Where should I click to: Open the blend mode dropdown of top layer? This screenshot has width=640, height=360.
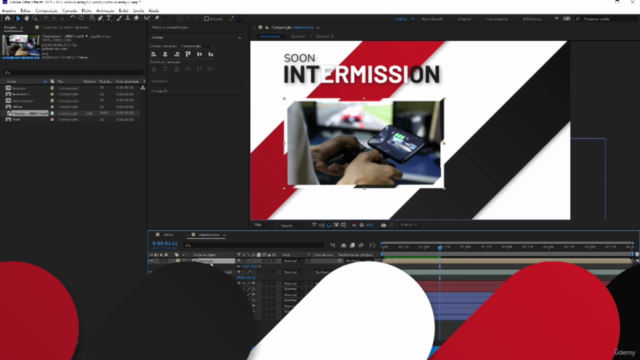point(293,260)
